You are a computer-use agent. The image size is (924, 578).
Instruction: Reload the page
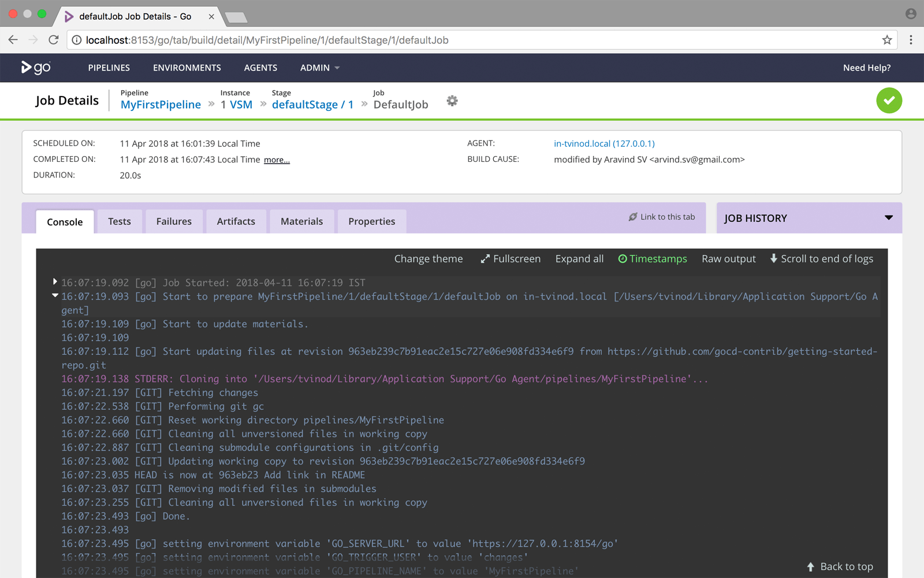(x=54, y=40)
